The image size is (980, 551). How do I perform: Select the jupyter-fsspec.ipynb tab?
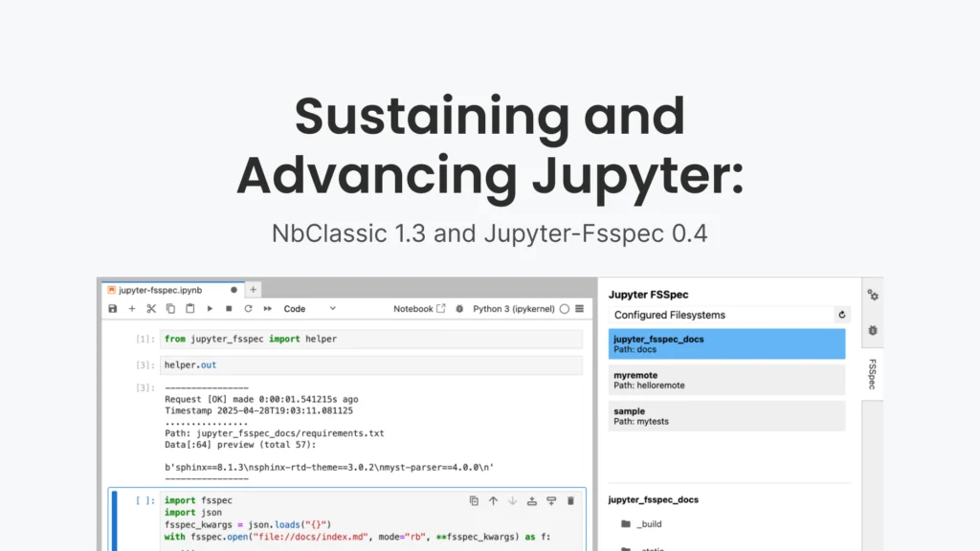coord(167,289)
